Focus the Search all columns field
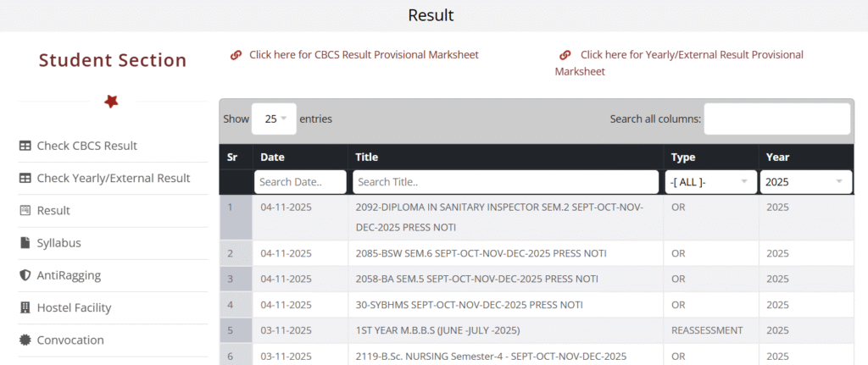The height and width of the screenshot is (365, 868). pyautogui.click(x=776, y=119)
